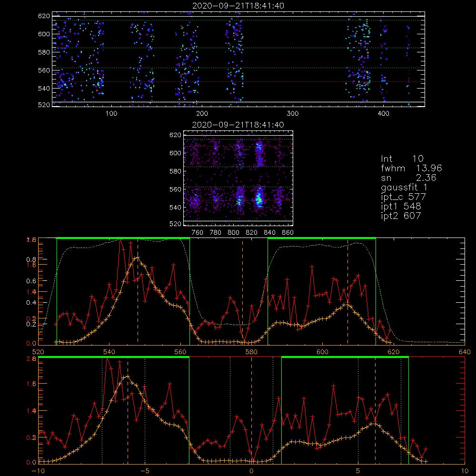Click the '-5' x-axis label

coord(145,471)
